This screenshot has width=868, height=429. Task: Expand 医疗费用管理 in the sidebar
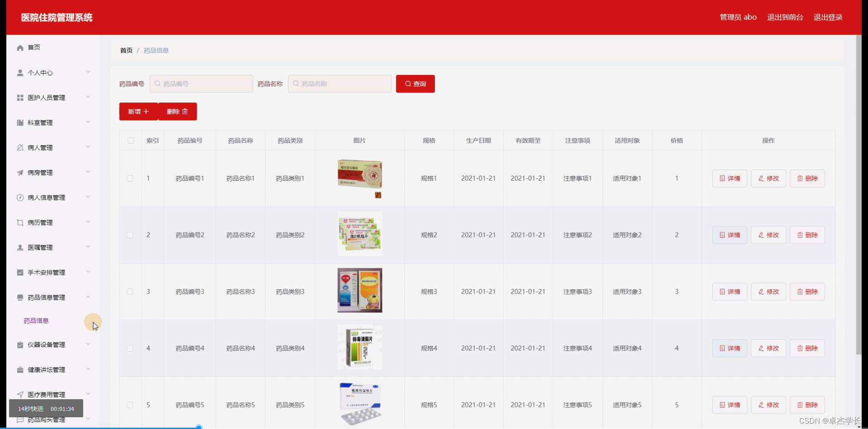click(x=88, y=393)
